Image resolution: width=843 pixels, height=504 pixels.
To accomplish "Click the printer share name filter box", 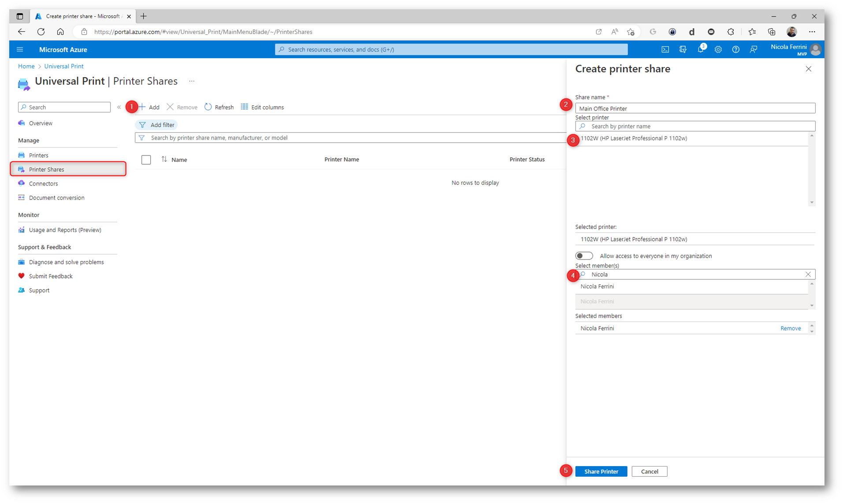I will click(350, 137).
